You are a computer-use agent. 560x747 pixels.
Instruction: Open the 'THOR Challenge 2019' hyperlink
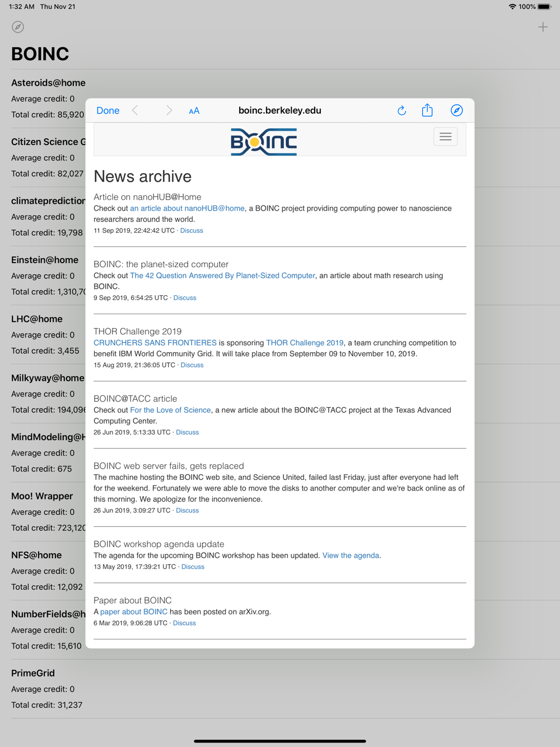pos(305,343)
